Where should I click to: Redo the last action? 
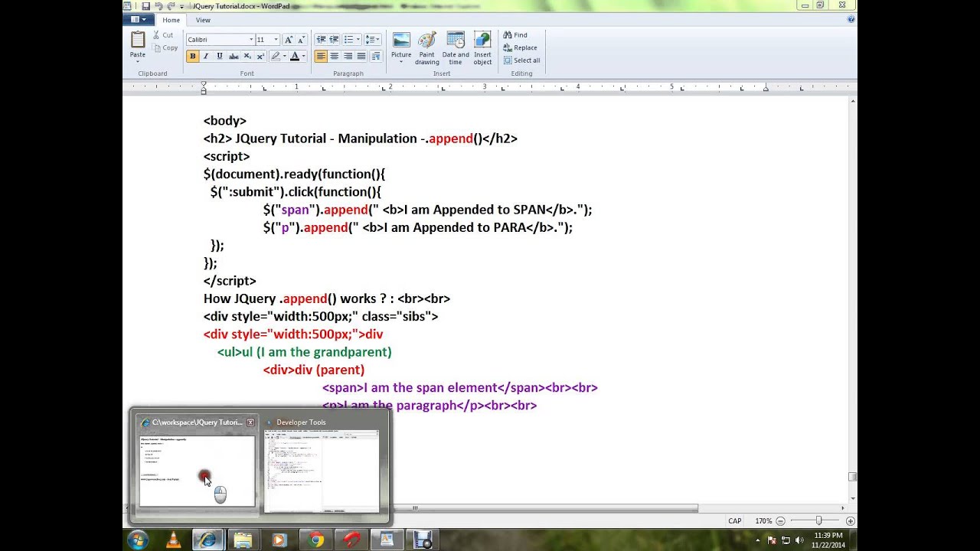click(171, 6)
